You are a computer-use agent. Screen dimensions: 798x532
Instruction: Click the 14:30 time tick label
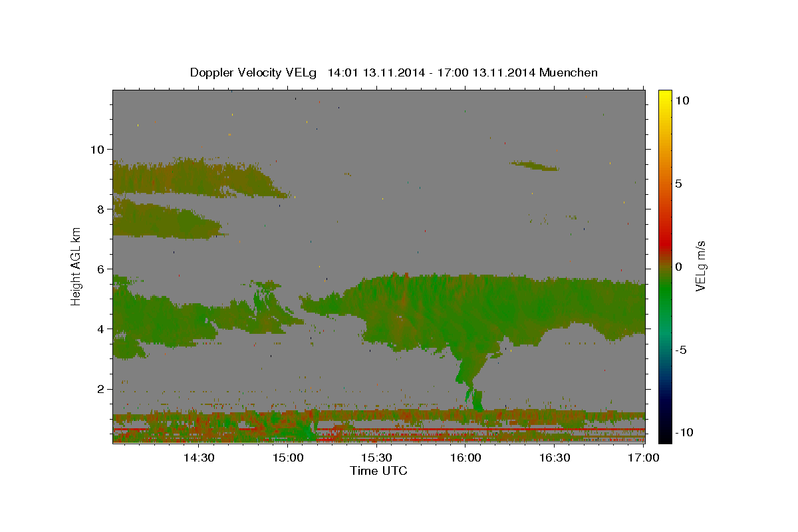[198, 458]
